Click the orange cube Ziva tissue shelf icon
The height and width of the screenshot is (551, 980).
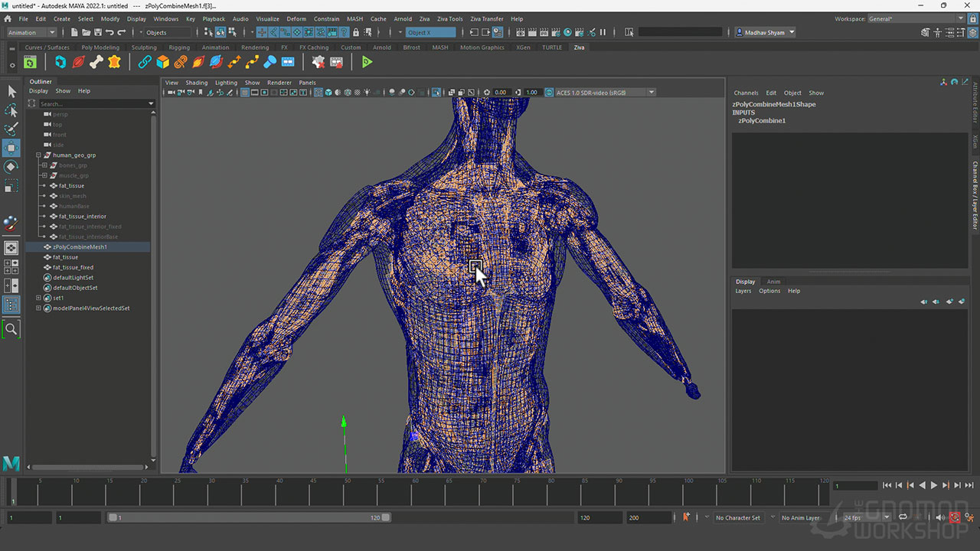pos(162,62)
